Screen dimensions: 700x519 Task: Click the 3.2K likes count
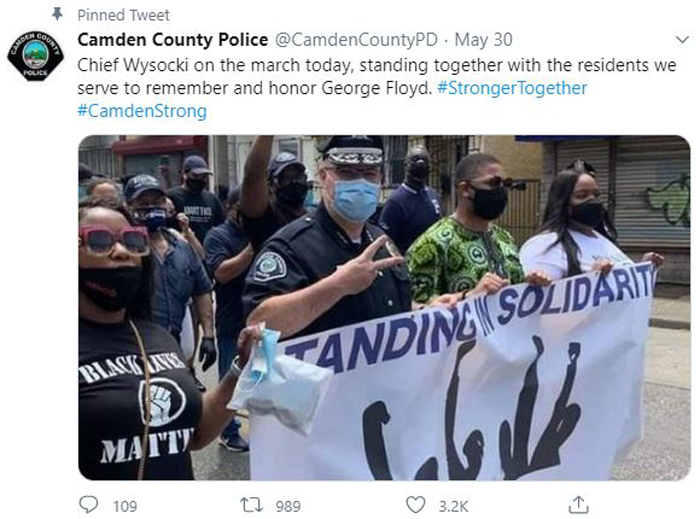(x=453, y=506)
